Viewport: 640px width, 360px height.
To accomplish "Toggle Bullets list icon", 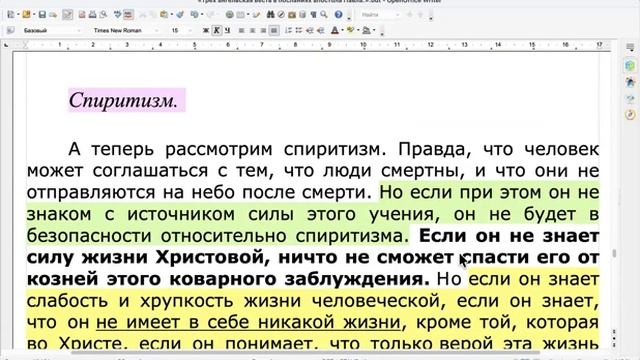I will click(299, 30).
